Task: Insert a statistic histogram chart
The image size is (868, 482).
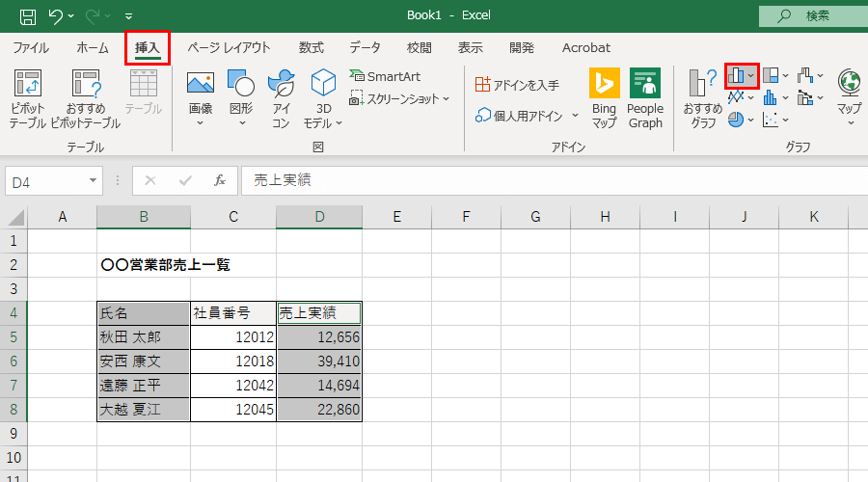Action: click(775, 98)
